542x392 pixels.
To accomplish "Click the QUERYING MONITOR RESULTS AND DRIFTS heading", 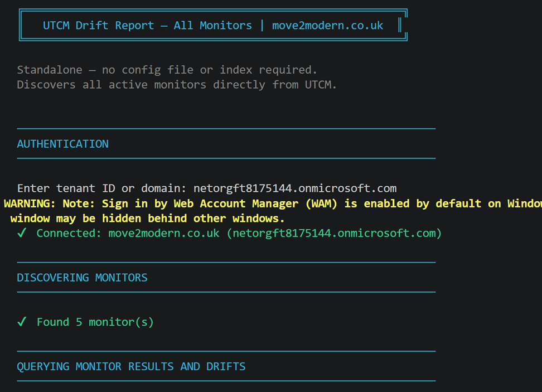I will point(131,366).
